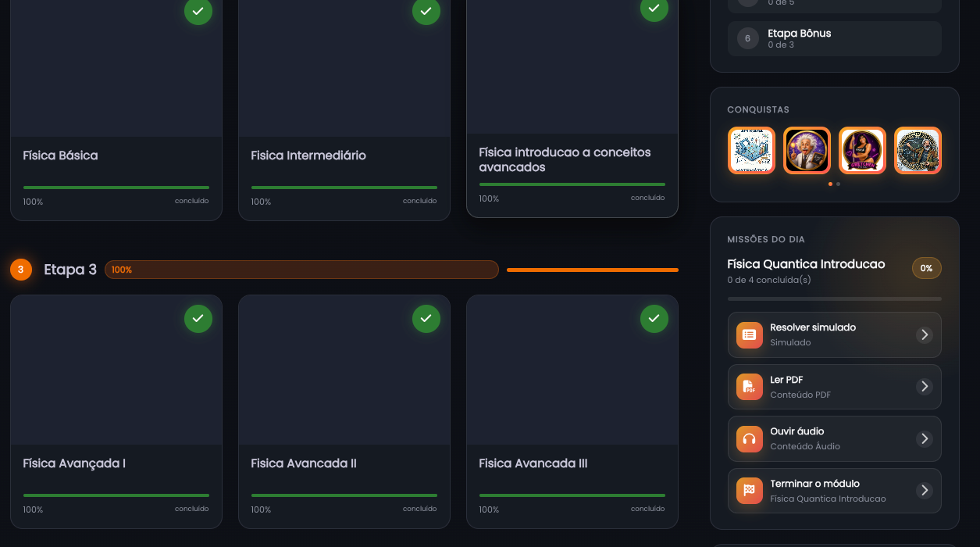Click the grey number 6 badge beside Etapa Bônus

[748, 38]
